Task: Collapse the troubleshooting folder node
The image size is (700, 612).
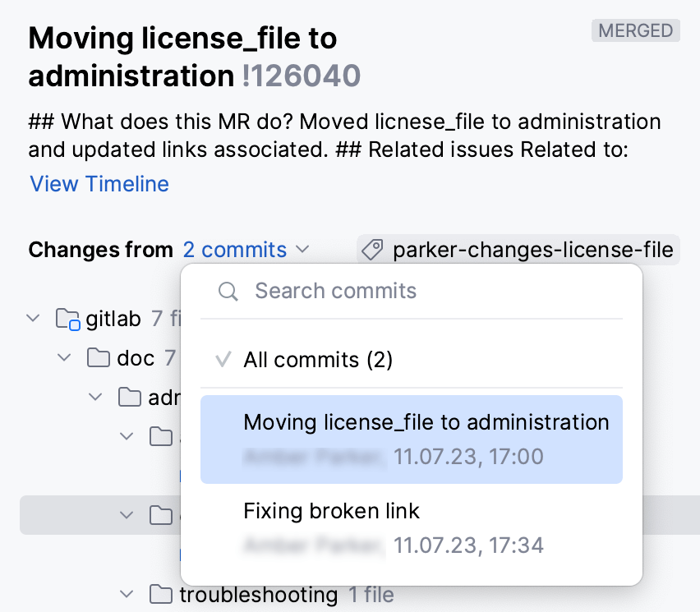Action: 127,594
